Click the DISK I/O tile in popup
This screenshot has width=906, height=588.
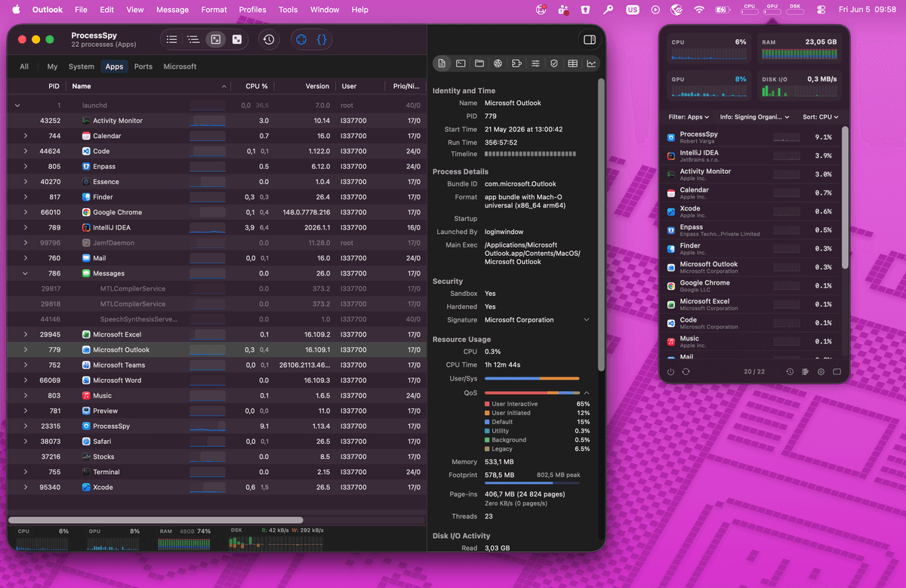[800, 85]
